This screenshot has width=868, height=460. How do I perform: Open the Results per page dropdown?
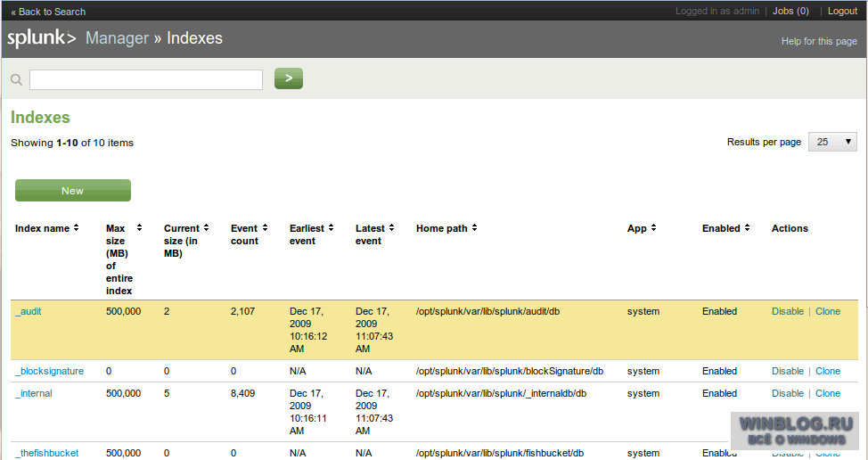pyautogui.click(x=832, y=142)
